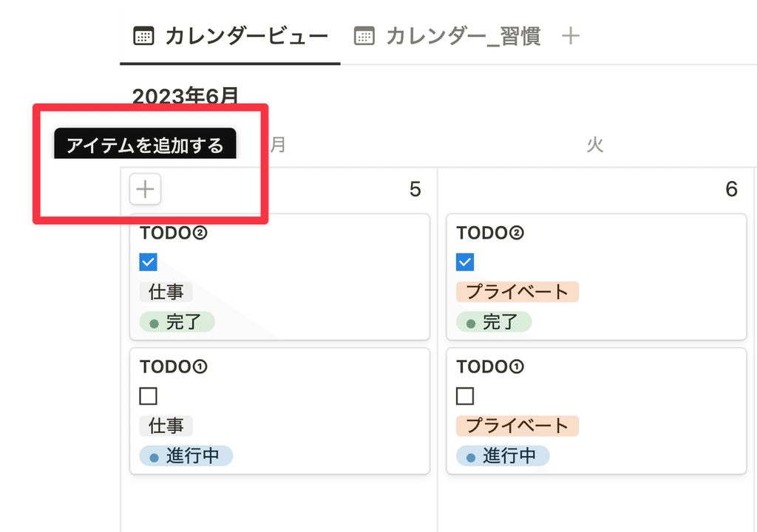Image resolution: width=757 pixels, height=532 pixels.
Task: Open the カレンダービュー tab
Action: click(x=231, y=36)
